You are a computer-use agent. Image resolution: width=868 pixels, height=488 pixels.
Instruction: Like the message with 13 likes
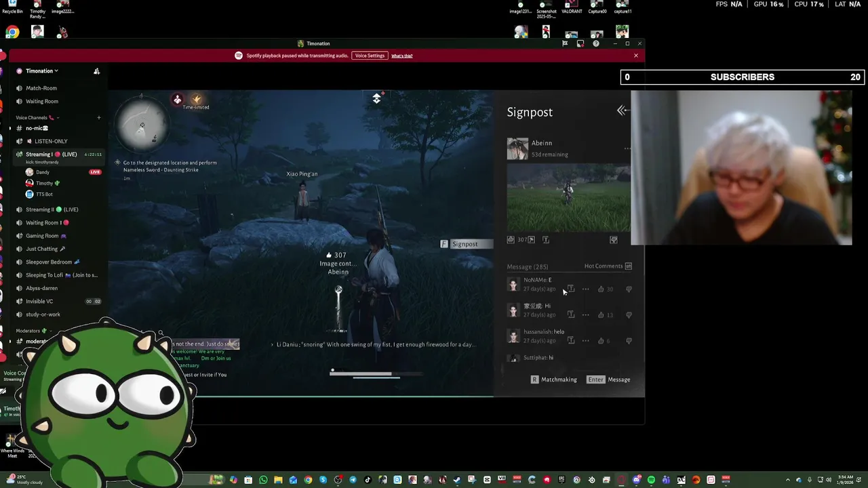coord(601,314)
